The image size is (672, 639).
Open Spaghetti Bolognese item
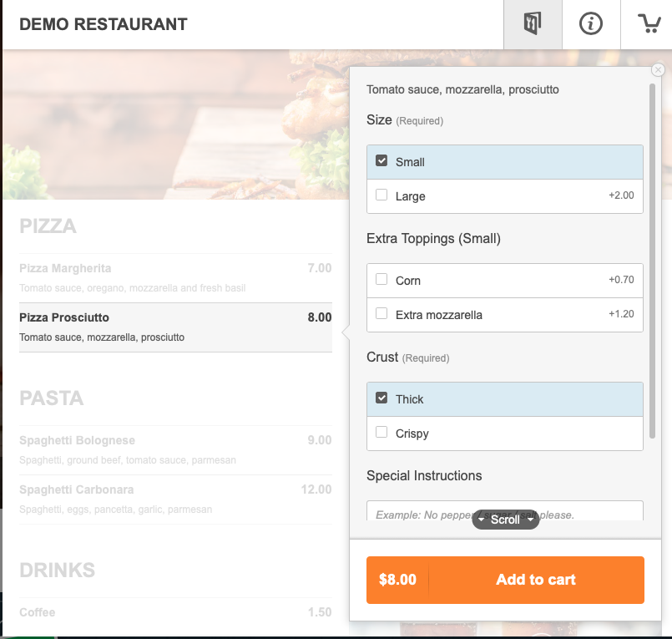click(175, 450)
